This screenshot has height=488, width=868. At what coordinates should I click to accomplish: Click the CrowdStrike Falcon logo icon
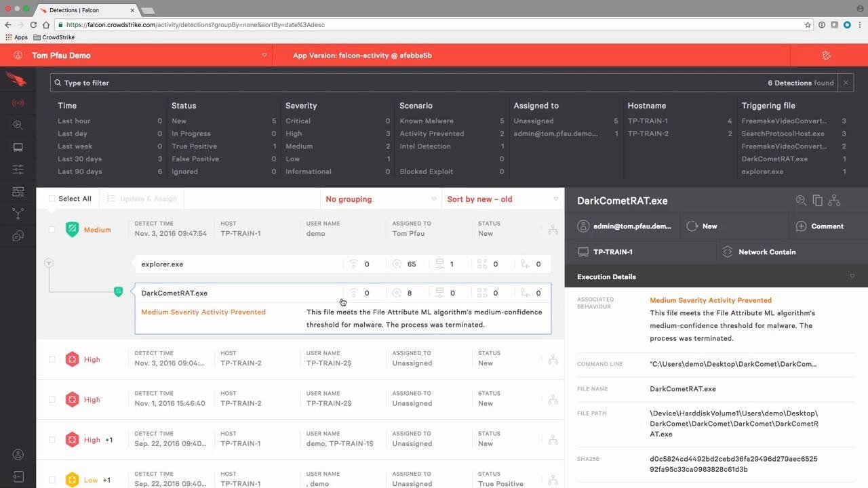(x=16, y=79)
